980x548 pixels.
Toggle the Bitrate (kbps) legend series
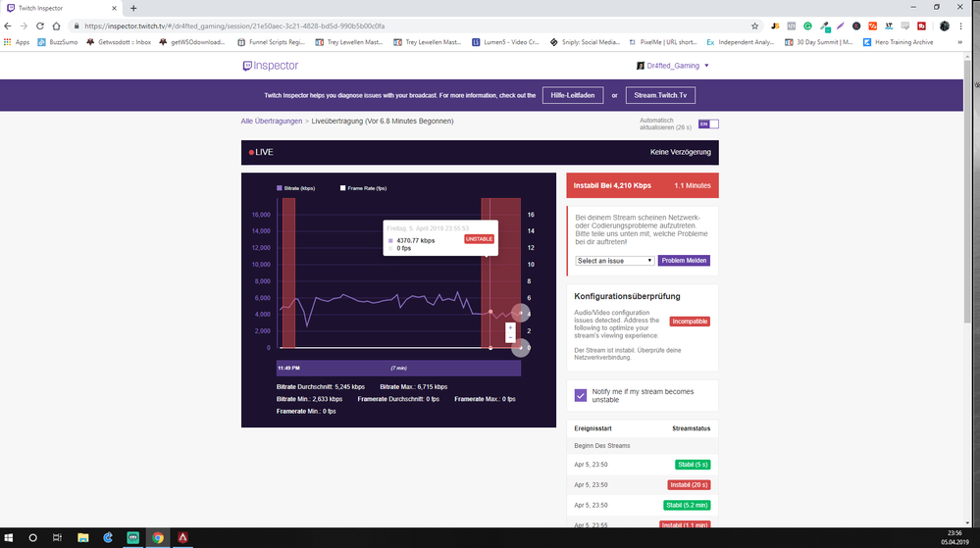click(x=295, y=188)
